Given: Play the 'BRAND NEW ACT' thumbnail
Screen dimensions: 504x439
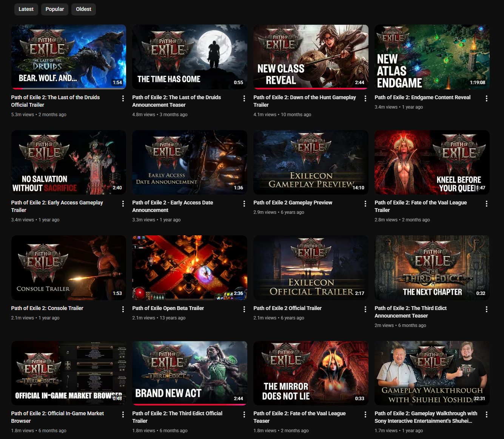Looking at the screenshot, I should [x=190, y=373].
